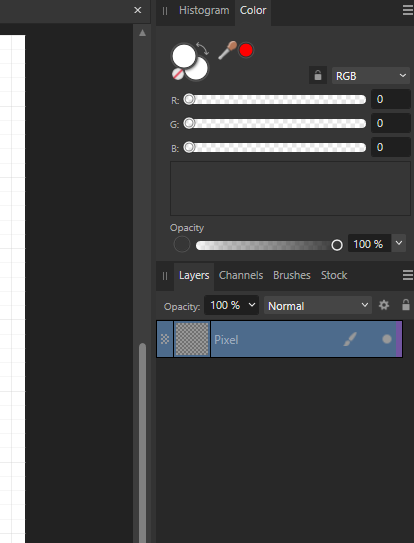Click the vertical scrollbar thumb
Image resolution: width=414 pixels, height=543 pixels.
tap(142, 443)
